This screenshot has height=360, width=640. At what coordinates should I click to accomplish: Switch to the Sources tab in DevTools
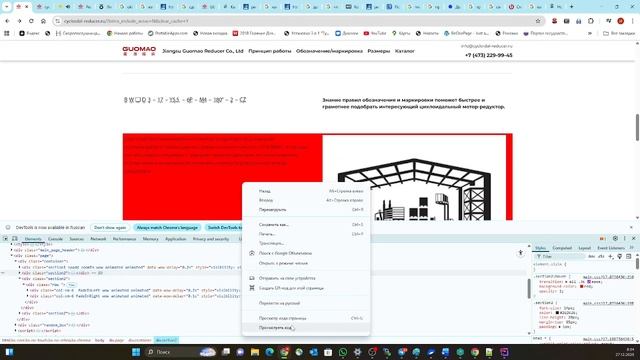click(76, 239)
